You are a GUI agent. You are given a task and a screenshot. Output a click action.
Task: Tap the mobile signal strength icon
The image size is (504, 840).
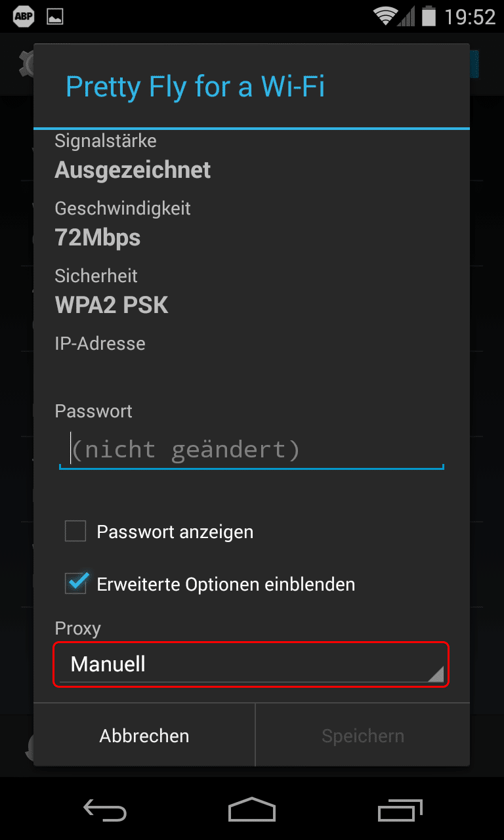[x=407, y=17]
